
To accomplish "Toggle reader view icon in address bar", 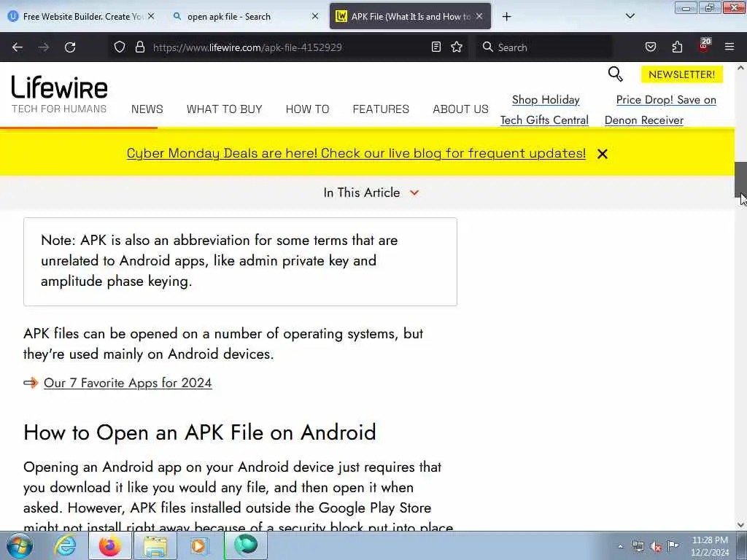I will tap(436, 47).
